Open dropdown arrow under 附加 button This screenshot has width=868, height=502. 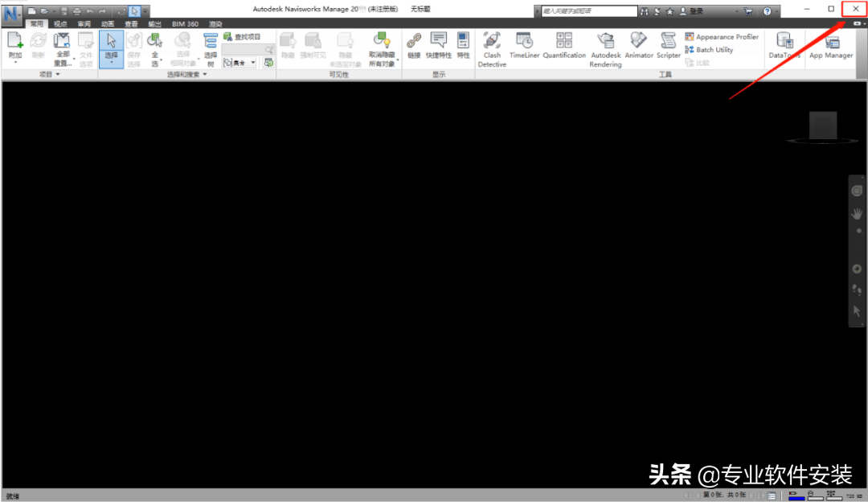point(15,63)
